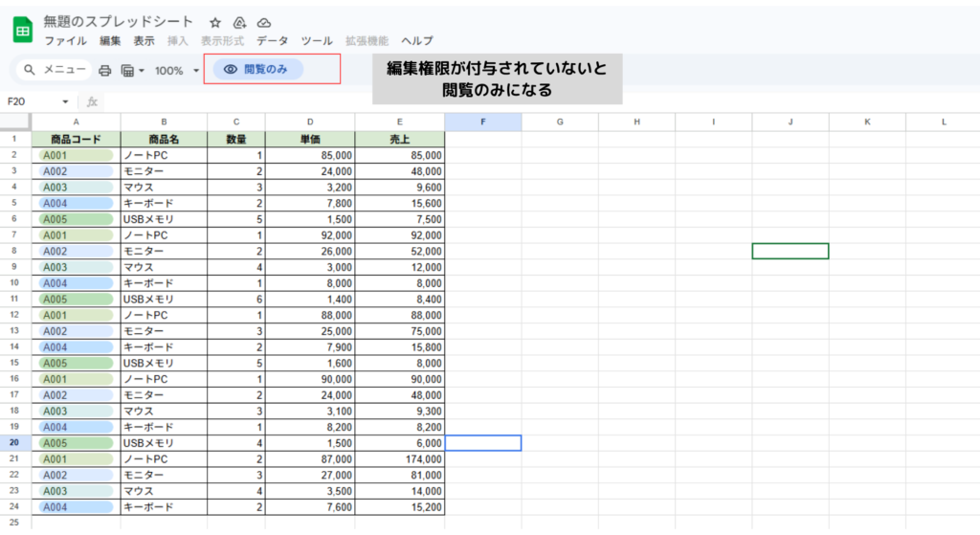Click the row 20 header number

15,443
